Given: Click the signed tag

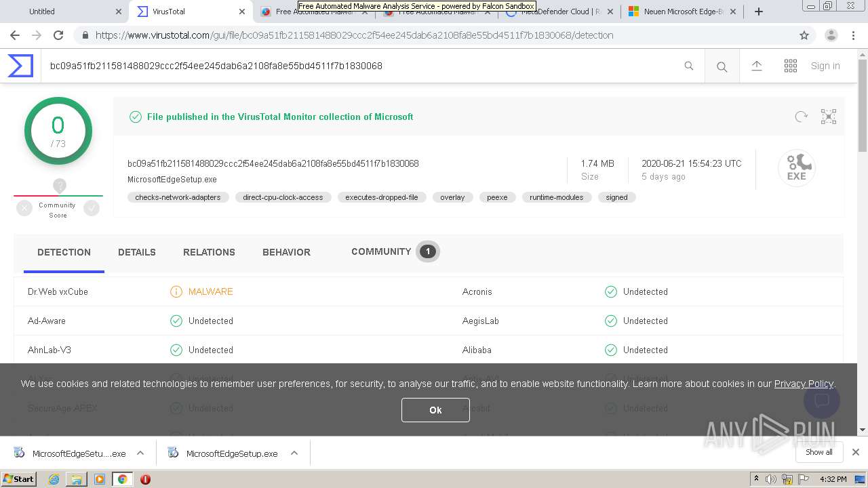Looking at the screenshot, I should pos(616,197).
